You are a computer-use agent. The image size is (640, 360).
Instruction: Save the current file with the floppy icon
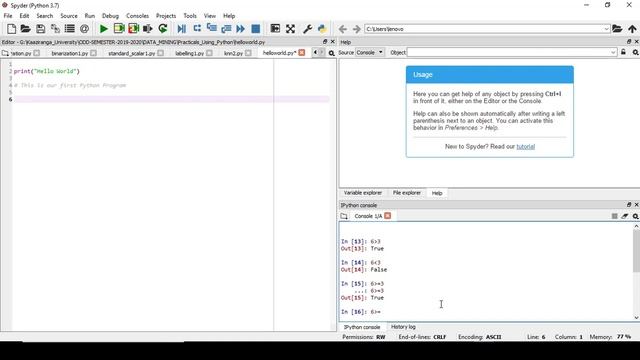(40, 29)
